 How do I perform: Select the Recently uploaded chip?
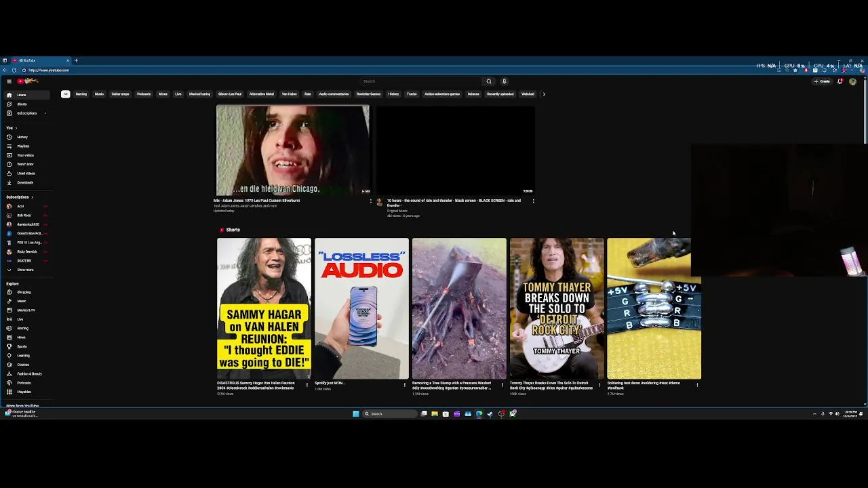coord(500,94)
